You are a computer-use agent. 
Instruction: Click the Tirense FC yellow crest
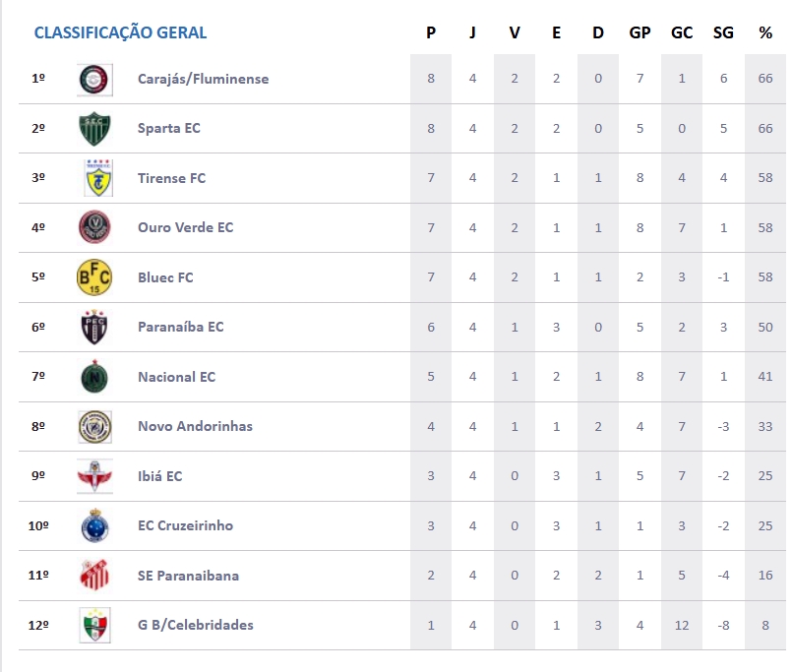pyautogui.click(x=95, y=178)
